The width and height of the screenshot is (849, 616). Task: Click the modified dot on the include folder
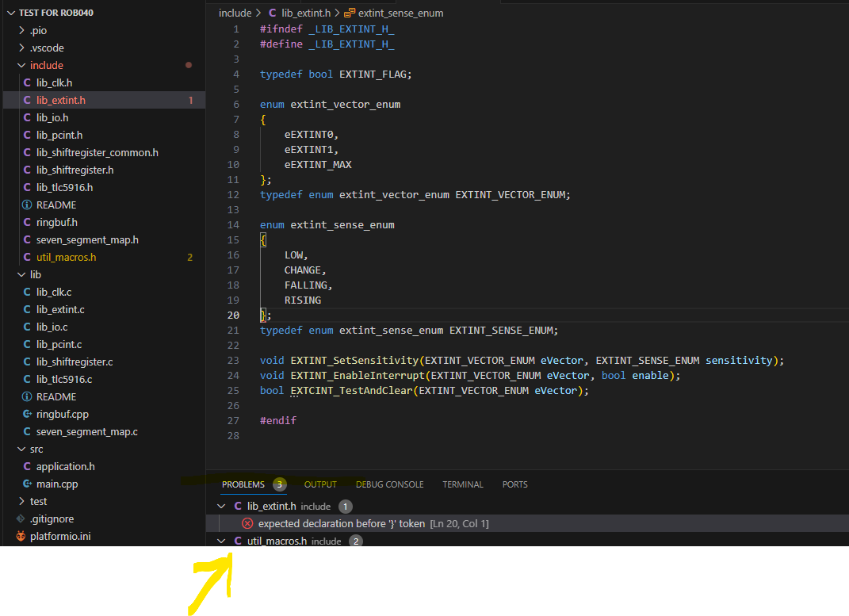(189, 65)
